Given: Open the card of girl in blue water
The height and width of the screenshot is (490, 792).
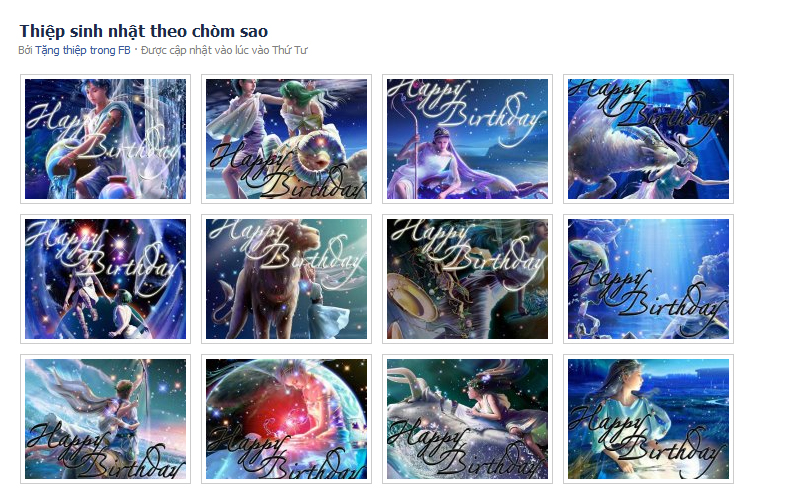Looking at the screenshot, I should (x=648, y=419).
